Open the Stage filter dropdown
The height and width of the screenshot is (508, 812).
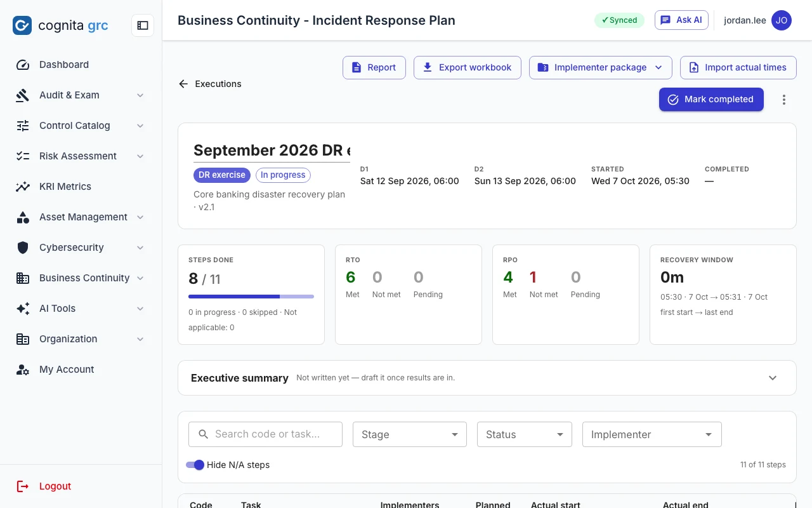410,434
